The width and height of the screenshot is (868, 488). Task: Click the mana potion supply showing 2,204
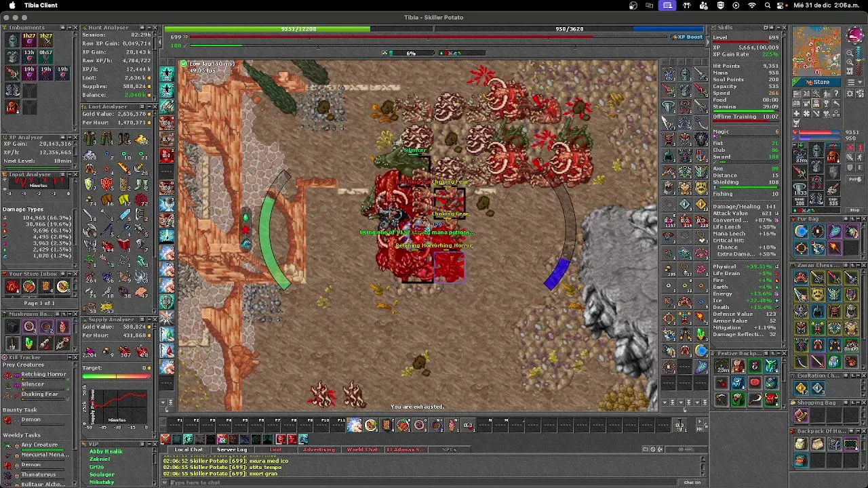pyautogui.click(x=90, y=352)
